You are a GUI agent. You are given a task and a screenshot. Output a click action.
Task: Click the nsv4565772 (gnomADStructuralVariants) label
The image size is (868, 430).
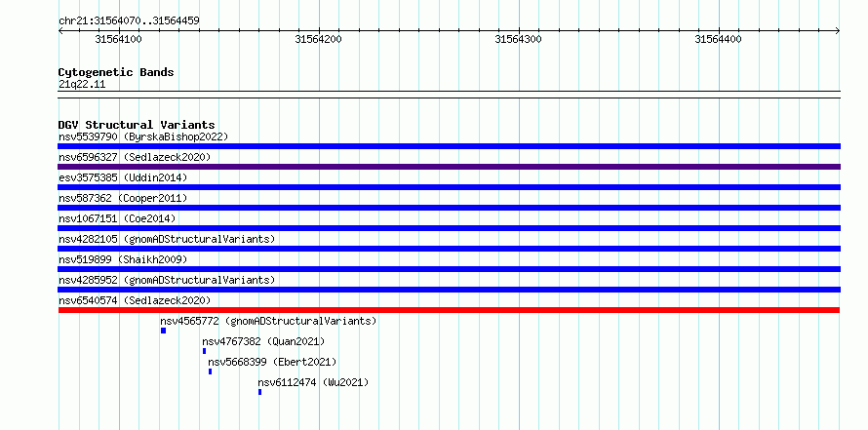(268, 321)
